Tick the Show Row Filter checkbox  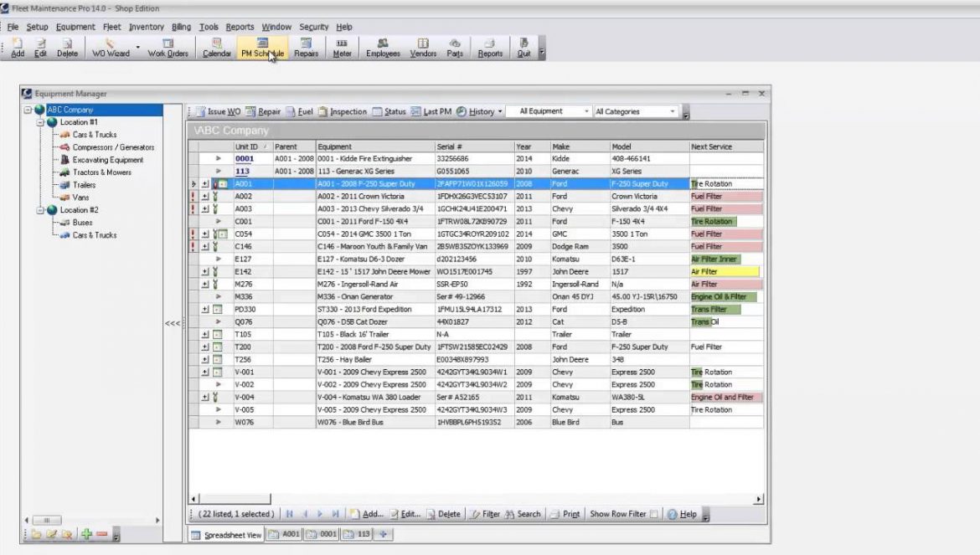click(x=654, y=514)
